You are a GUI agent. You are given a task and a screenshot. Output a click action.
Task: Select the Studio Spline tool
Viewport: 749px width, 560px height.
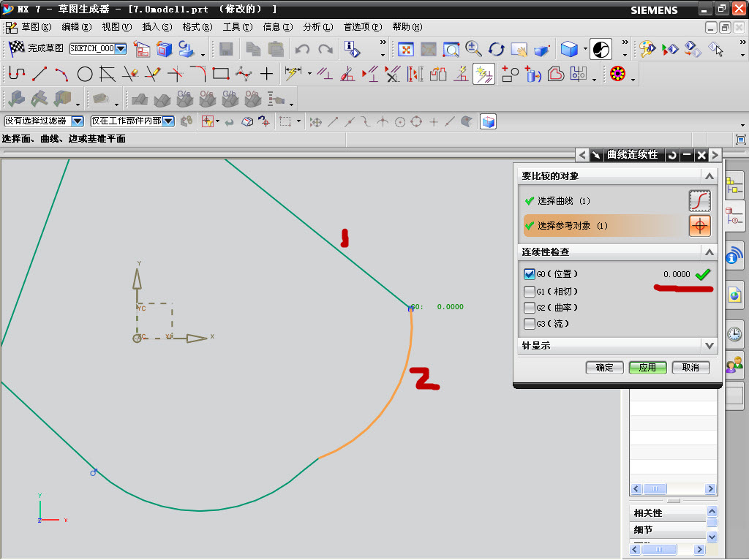pos(244,74)
